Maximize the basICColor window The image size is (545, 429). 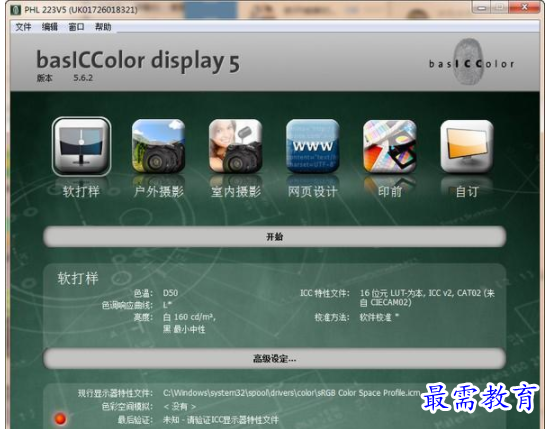pos(499,8)
